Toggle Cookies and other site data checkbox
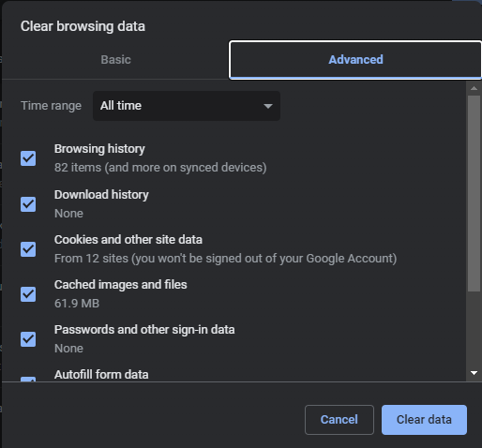 tap(28, 249)
